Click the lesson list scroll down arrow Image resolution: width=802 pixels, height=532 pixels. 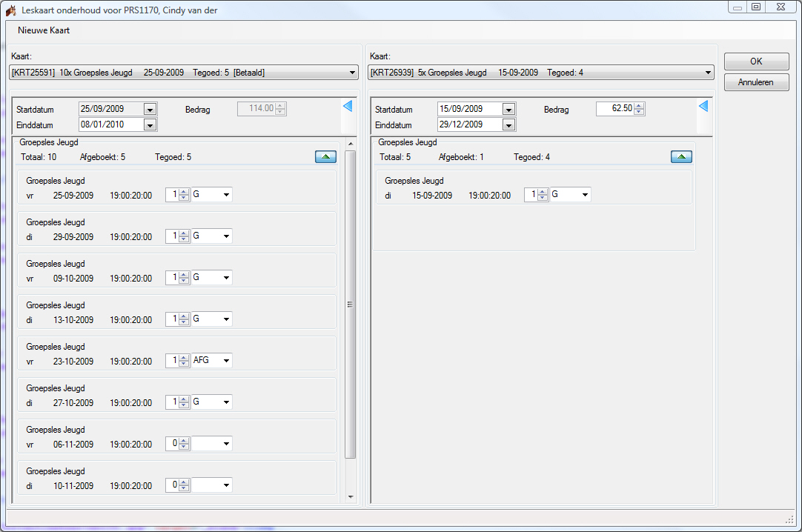[351, 496]
